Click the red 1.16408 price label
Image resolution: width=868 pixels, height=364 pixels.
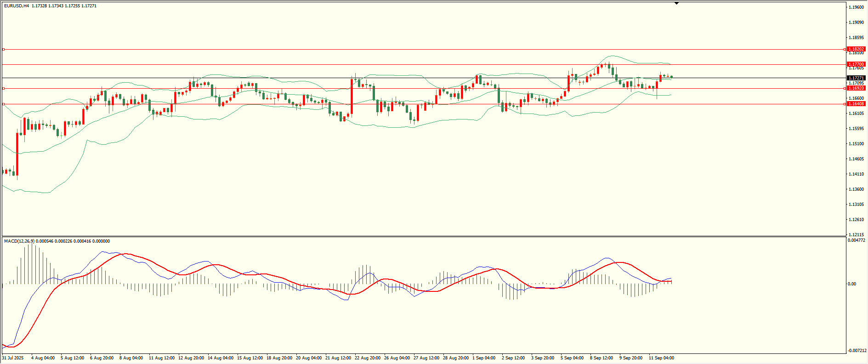[856, 104]
